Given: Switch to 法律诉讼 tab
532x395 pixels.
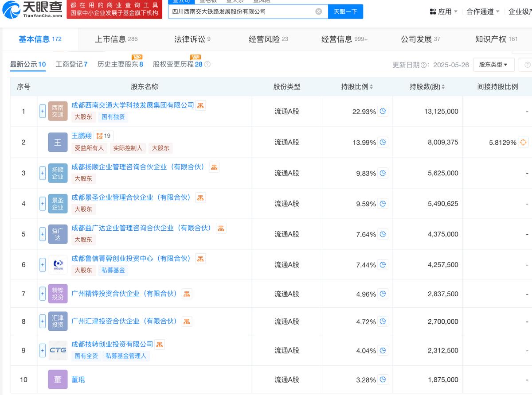Looking at the screenshot, I should 192,39.
